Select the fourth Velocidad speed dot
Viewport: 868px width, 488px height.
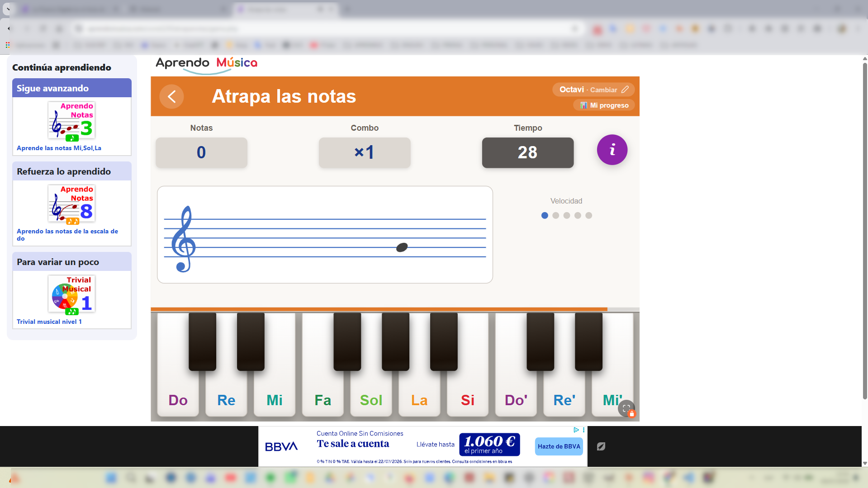point(578,216)
